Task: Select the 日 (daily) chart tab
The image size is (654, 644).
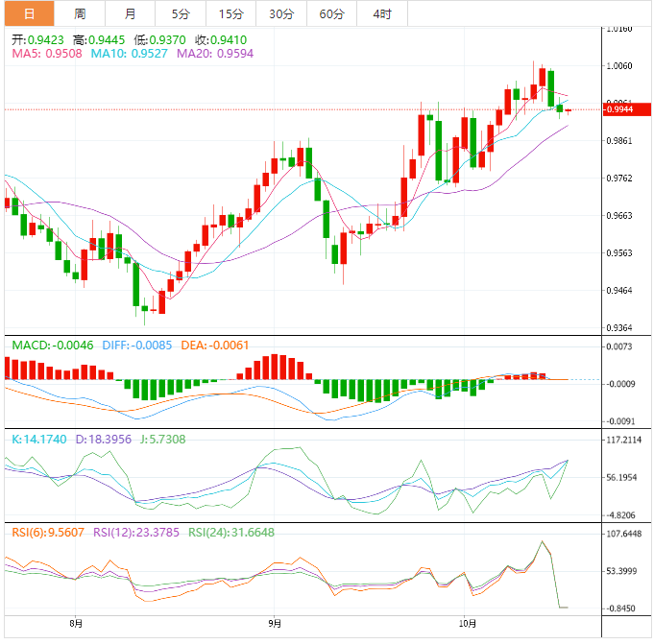Action: click(x=28, y=13)
